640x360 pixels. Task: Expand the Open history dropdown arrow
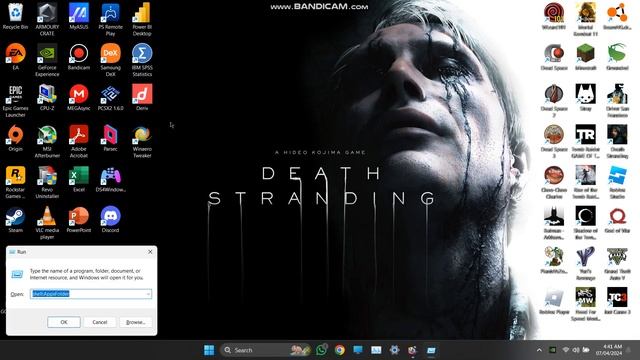pyautogui.click(x=148, y=294)
